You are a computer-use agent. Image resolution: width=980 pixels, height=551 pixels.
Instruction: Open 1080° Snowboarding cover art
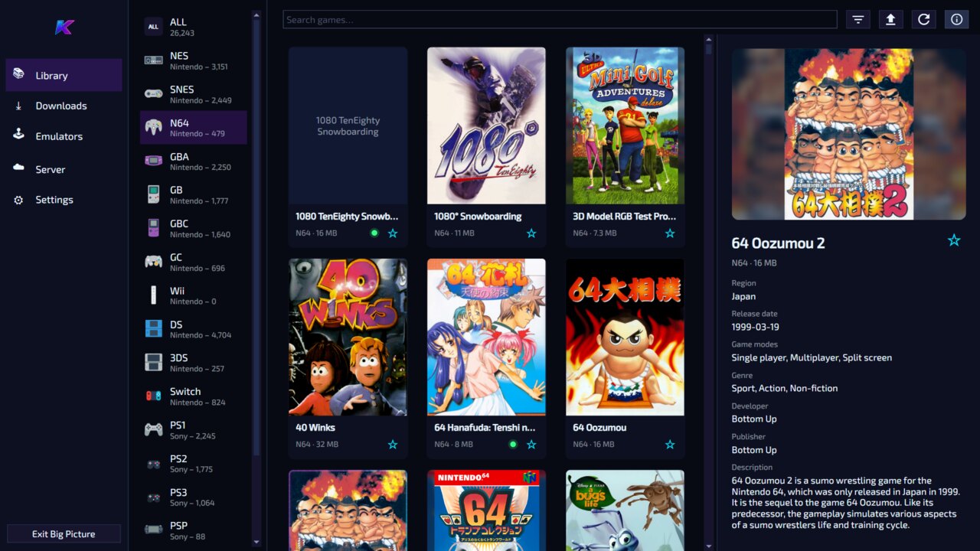pos(486,126)
